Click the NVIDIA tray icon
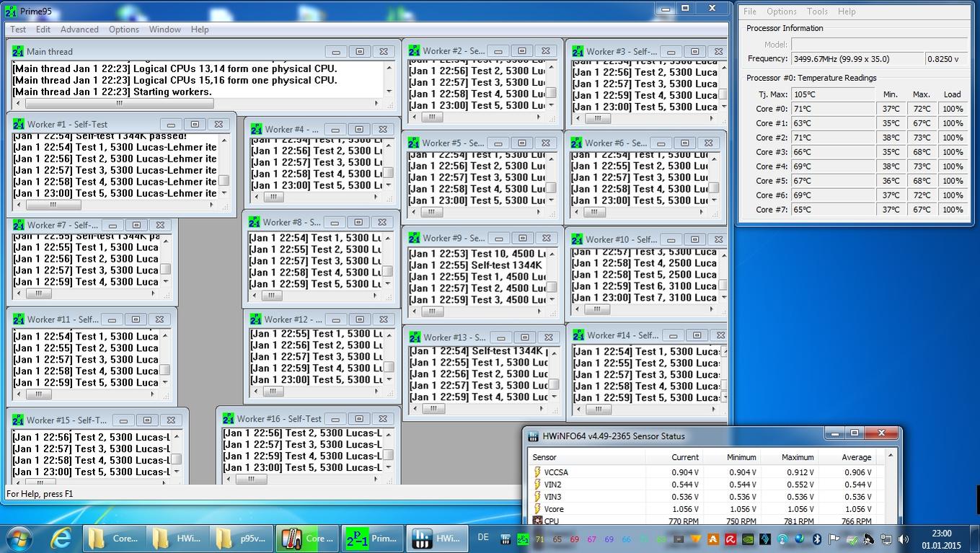This screenshot has width=980, height=553. point(748,539)
